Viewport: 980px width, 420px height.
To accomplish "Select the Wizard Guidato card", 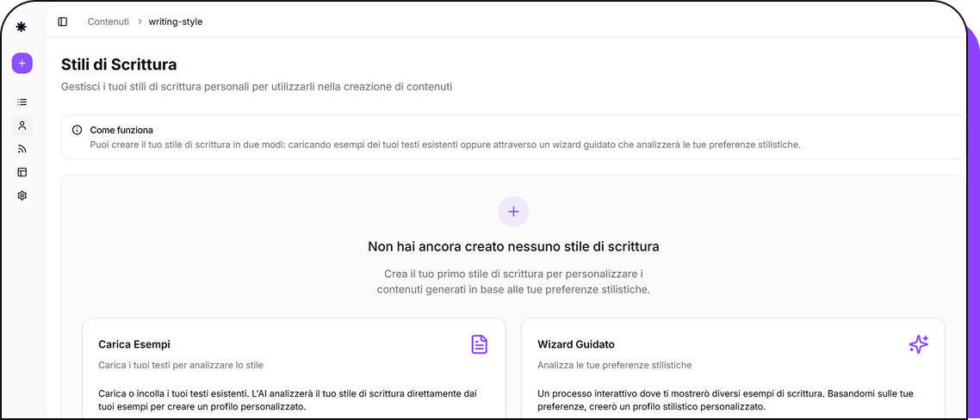I will (x=732, y=370).
